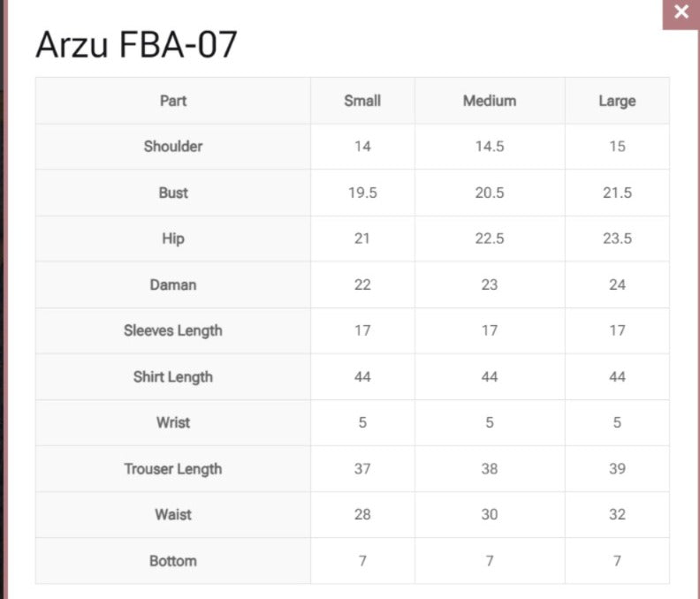Click the Bust row label
Viewport: 700px width, 599px height.
pyautogui.click(x=173, y=193)
